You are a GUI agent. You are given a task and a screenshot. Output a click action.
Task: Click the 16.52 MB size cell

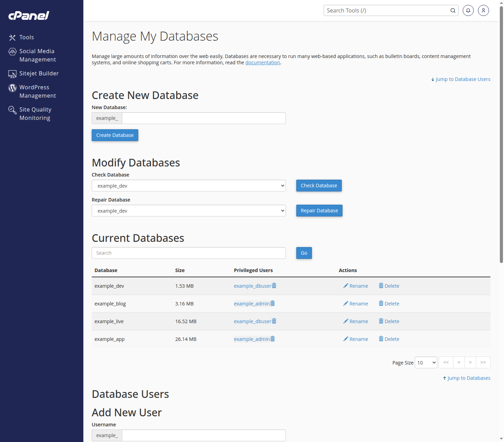pos(186,321)
